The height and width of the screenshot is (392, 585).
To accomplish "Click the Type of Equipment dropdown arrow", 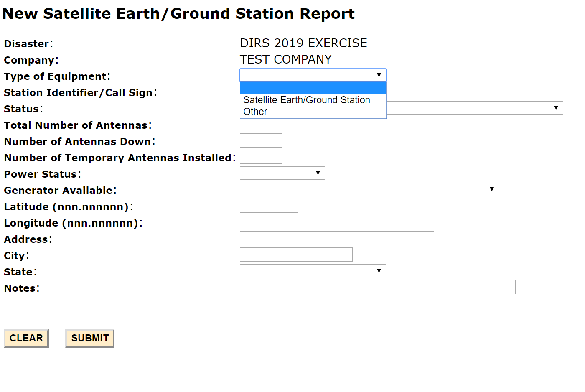I will (379, 75).
